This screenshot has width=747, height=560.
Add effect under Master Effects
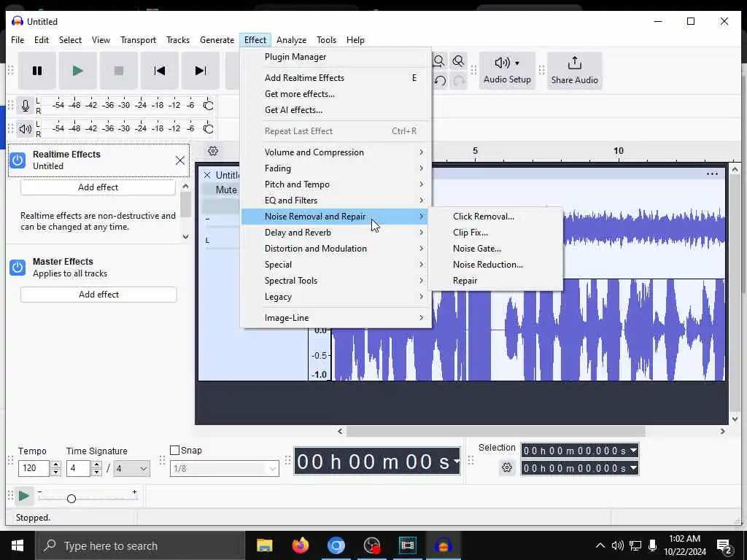pyautogui.click(x=98, y=295)
